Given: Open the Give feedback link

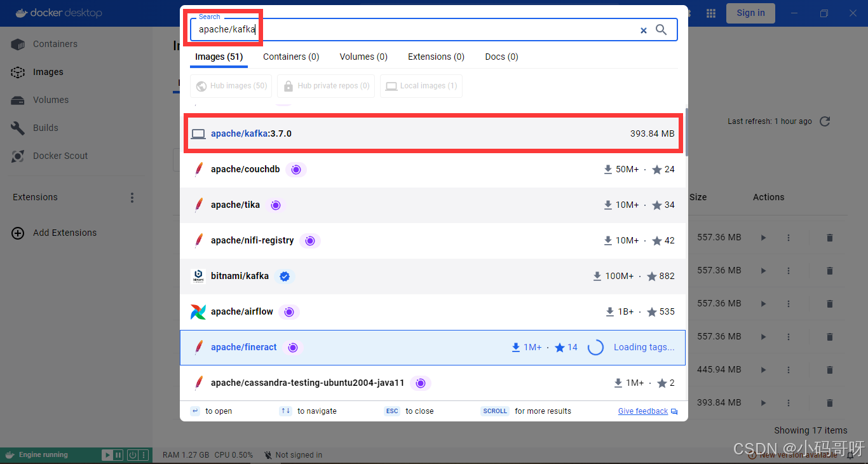Looking at the screenshot, I should coord(643,411).
